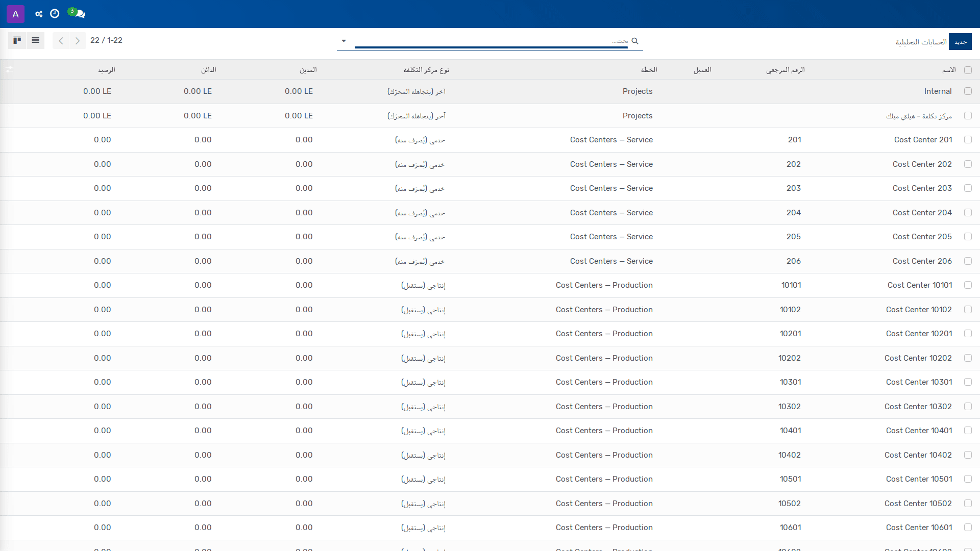Click into the search input field
The width and height of the screenshot is (980, 551).
tap(491, 41)
